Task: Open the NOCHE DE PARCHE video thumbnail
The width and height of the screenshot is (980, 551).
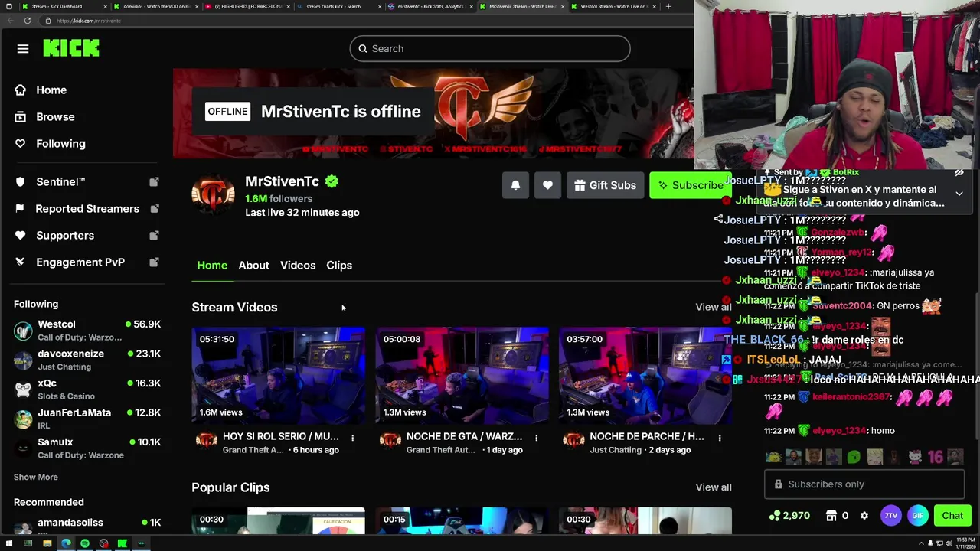Action: pos(645,376)
